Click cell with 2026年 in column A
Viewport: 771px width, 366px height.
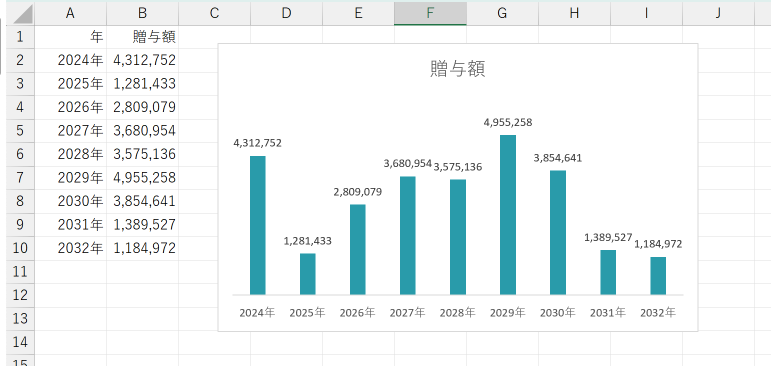pos(70,107)
